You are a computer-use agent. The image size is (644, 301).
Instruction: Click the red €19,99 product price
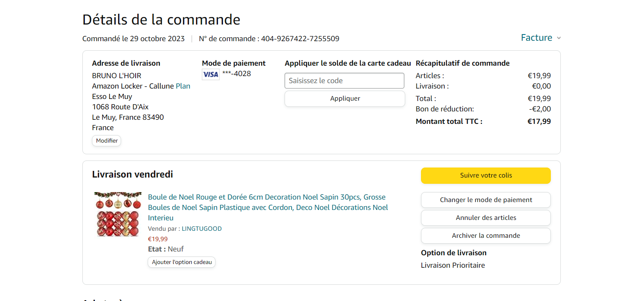pos(158,239)
